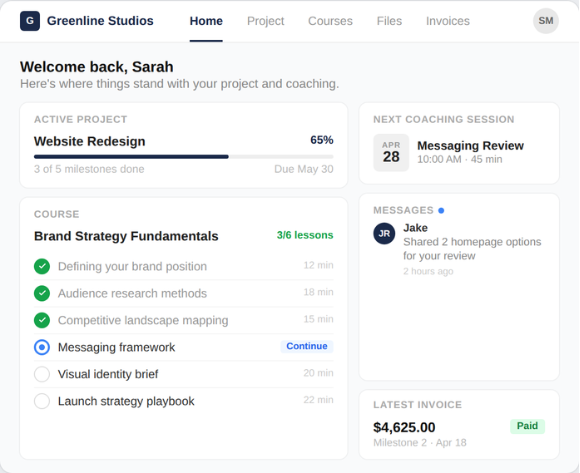580x473 pixels.
Task: Open Jake's shared homepage options message
Action: [x=472, y=249]
